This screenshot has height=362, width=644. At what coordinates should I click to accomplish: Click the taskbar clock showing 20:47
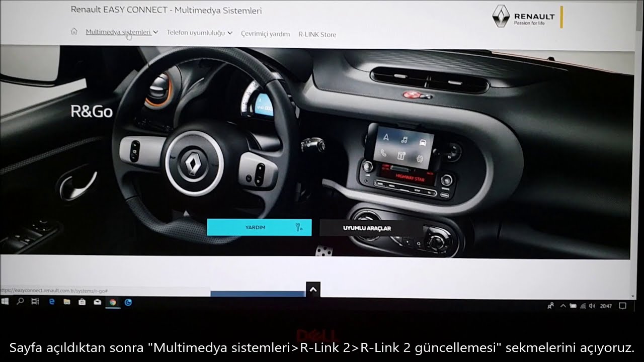point(606,306)
